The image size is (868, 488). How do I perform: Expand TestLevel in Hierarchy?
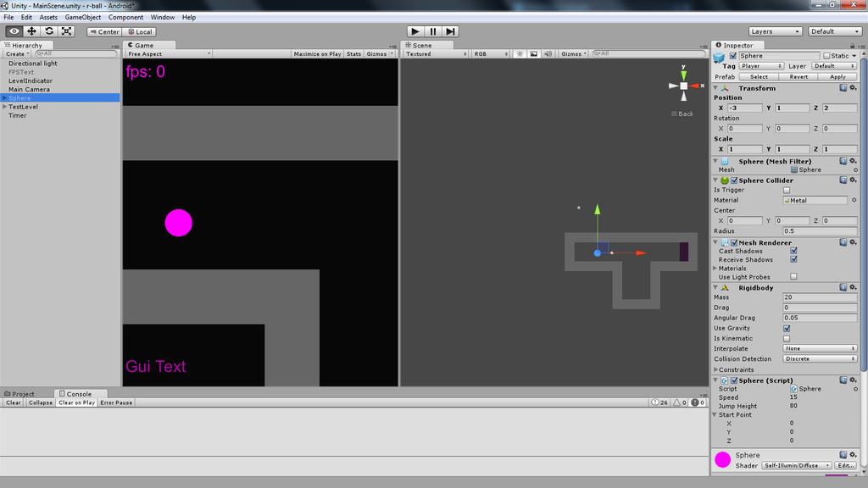coord(5,107)
